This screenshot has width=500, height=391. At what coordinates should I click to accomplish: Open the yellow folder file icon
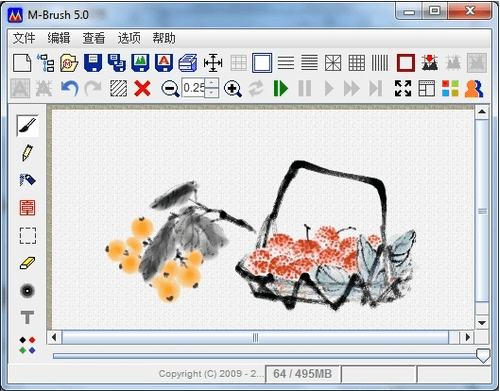click(x=69, y=63)
